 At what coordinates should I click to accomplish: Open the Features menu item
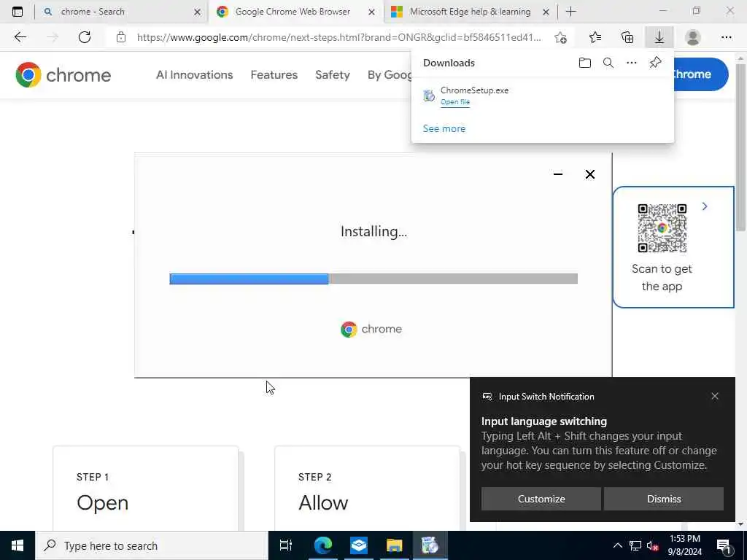(x=274, y=75)
